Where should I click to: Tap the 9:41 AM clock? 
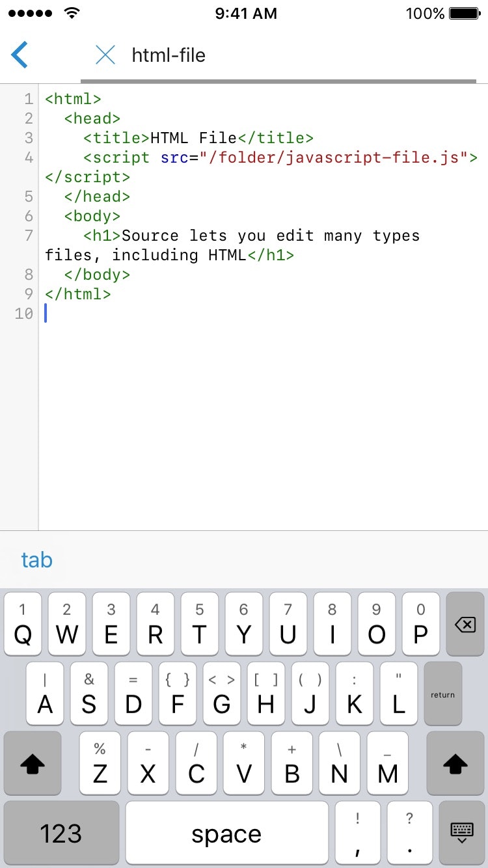[246, 14]
